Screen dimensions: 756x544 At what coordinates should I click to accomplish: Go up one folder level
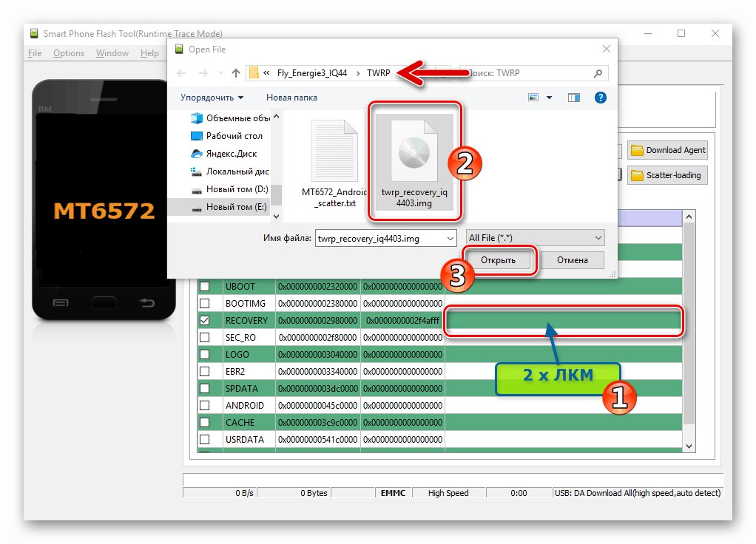[x=235, y=73]
